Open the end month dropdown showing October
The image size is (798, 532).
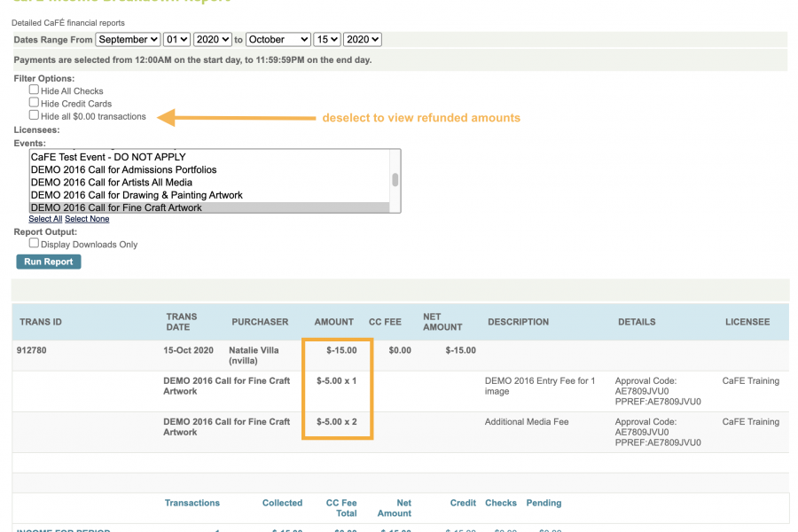coord(278,40)
